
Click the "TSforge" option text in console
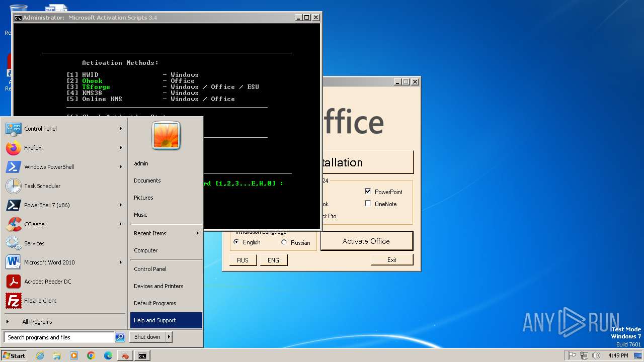pos(96,87)
